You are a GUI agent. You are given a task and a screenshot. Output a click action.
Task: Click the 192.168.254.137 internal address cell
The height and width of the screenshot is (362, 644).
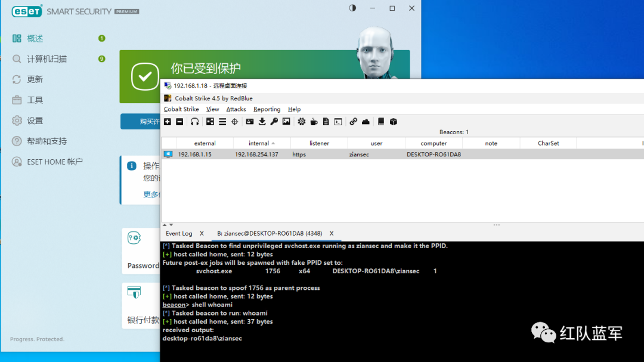tap(256, 154)
